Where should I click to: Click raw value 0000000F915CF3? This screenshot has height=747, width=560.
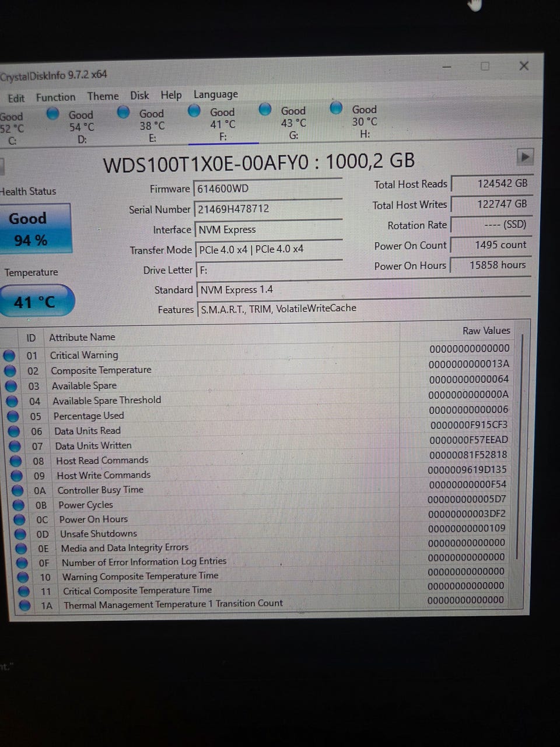point(469,425)
